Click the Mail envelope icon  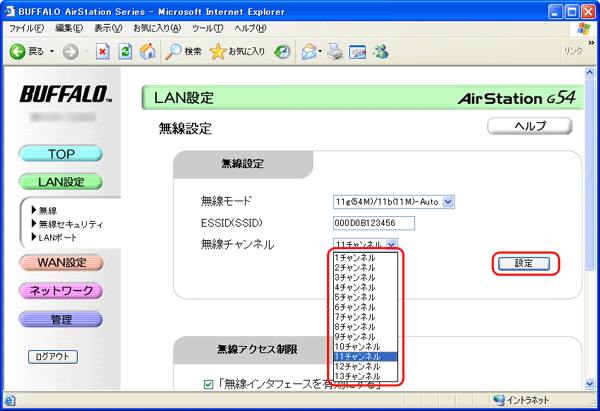[310, 52]
